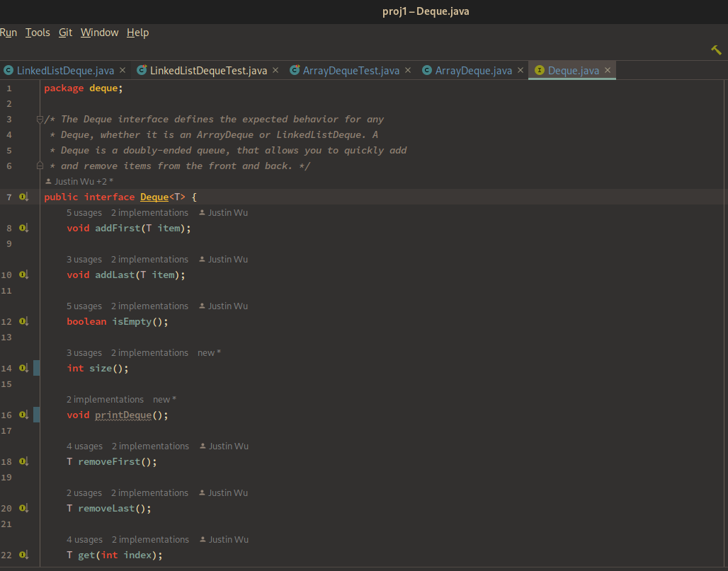This screenshot has height=571, width=728.
Task: Click implemented-method gutter icon beside addFirst
Action: pos(23,229)
